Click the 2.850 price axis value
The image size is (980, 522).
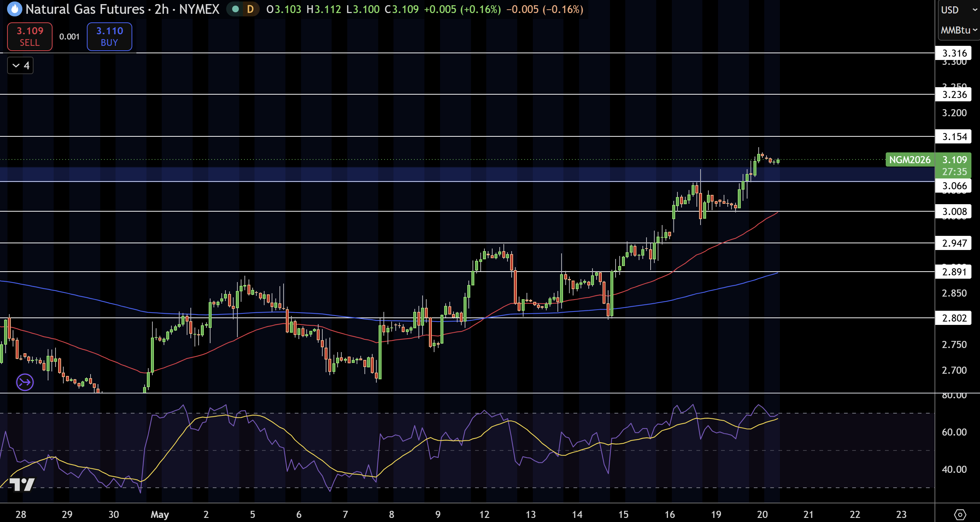coord(954,293)
